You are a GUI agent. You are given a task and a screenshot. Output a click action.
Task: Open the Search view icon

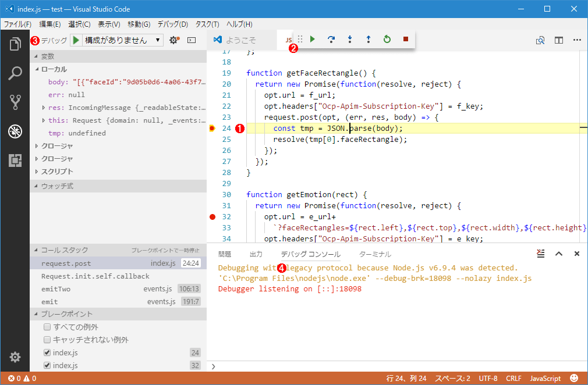pyautogui.click(x=15, y=73)
